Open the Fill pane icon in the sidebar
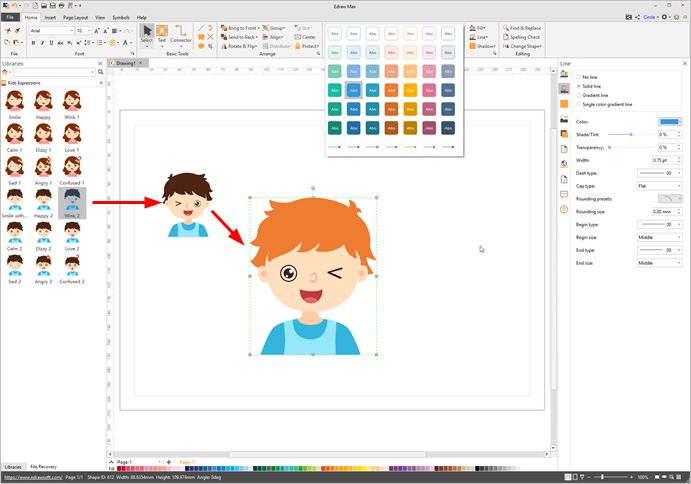Viewport: 691px width, 484px height. click(565, 73)
